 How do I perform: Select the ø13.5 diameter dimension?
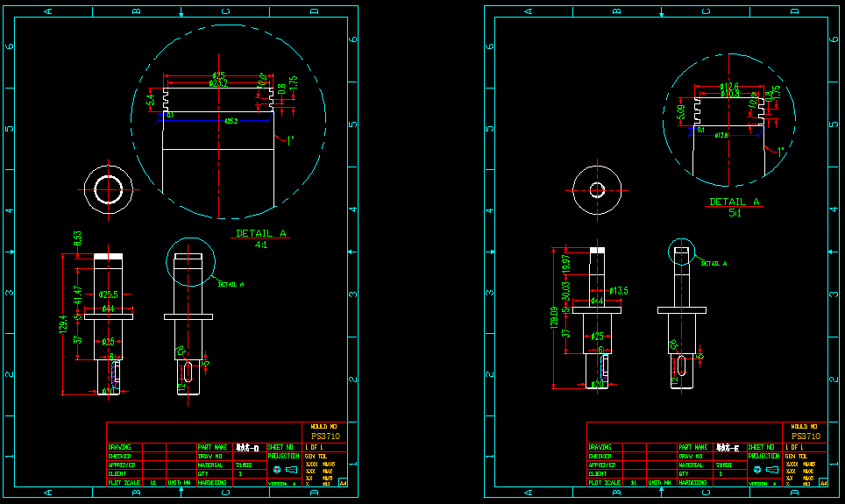tap(619, 291)
